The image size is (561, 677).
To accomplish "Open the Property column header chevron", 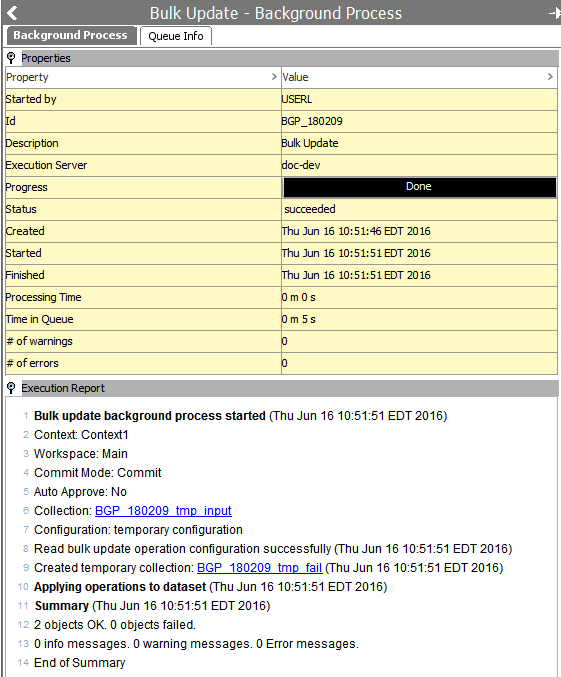I will tap(274, 77).
